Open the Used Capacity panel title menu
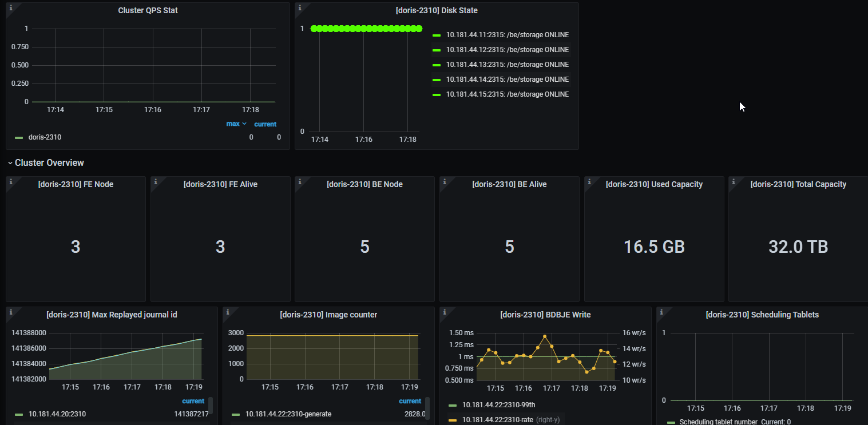This screenshot has height=425, width=868. [654, 184]
